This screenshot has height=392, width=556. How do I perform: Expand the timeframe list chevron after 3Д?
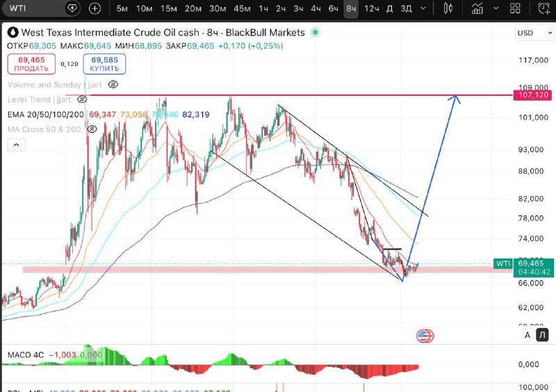423,8
